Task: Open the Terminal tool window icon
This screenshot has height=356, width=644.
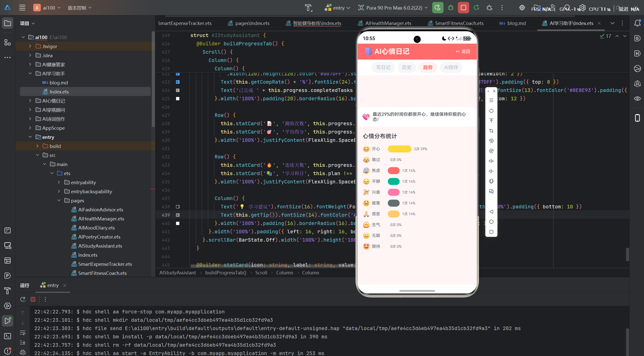Action: [8, 336]
